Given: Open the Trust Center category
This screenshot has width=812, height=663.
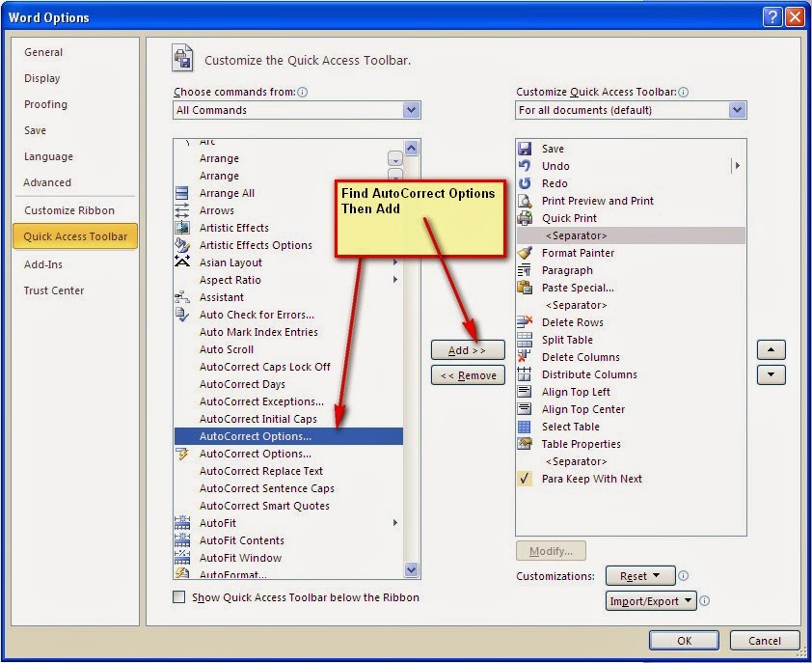Looking at the screenshot, I should point(54,290).
